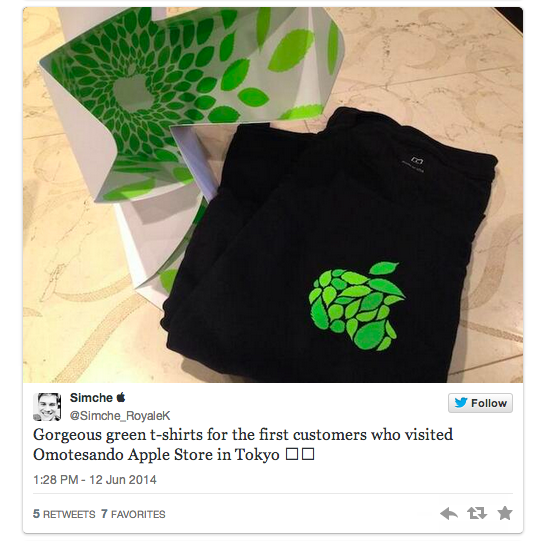
Task: View the 7 favorites list
Action: [133, 514]
